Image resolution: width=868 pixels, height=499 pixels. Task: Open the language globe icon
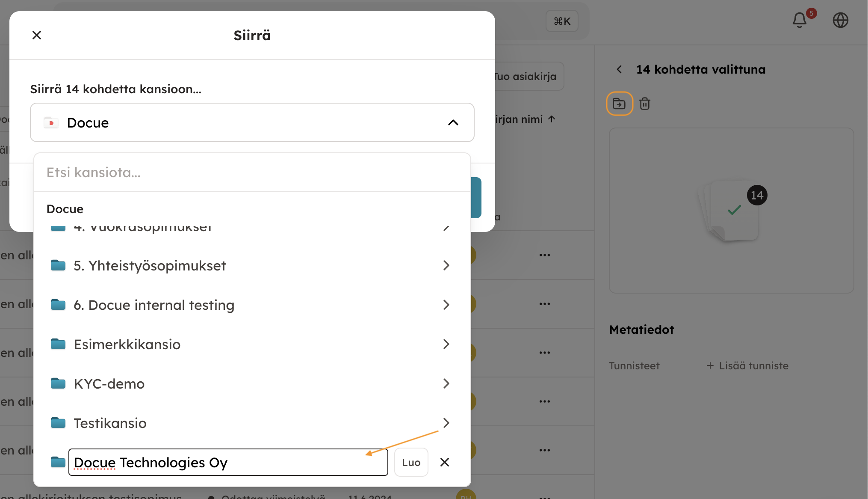[840, 20]
